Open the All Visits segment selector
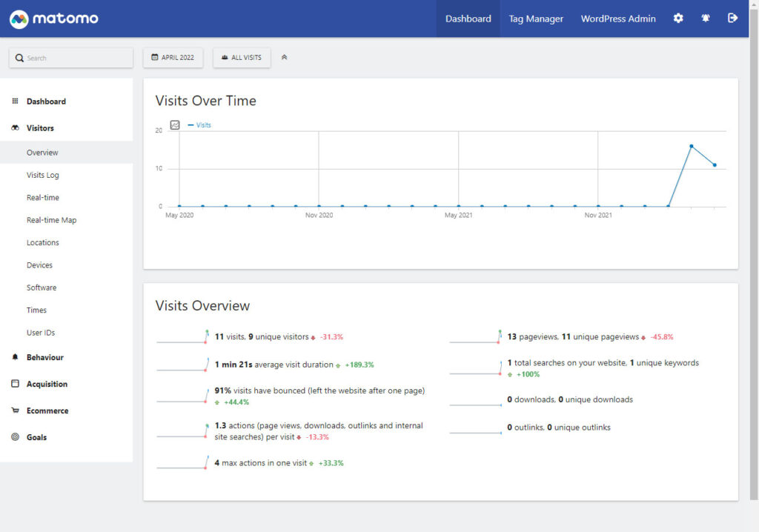 [242, 58]
